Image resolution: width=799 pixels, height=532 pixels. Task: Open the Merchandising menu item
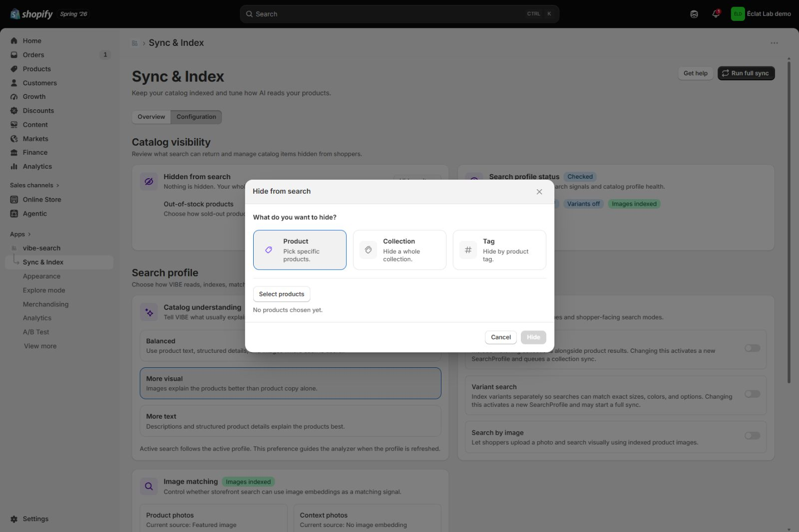(x=45, y=304)
